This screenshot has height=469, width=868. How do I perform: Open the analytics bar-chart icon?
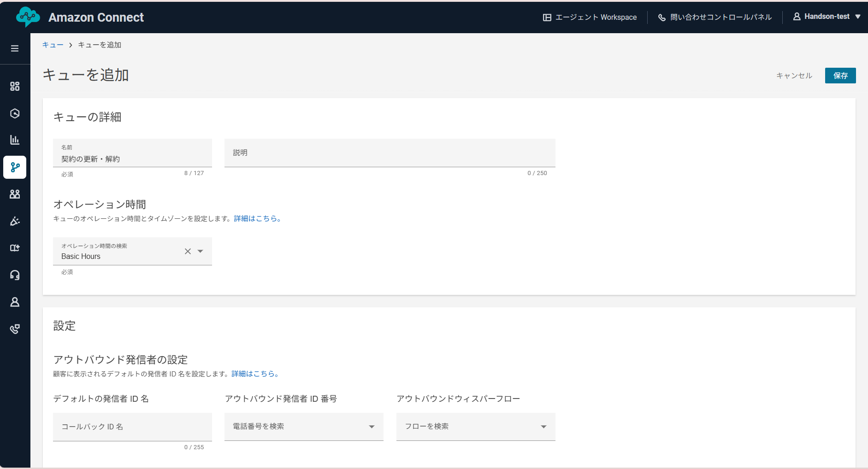point(15,140)
